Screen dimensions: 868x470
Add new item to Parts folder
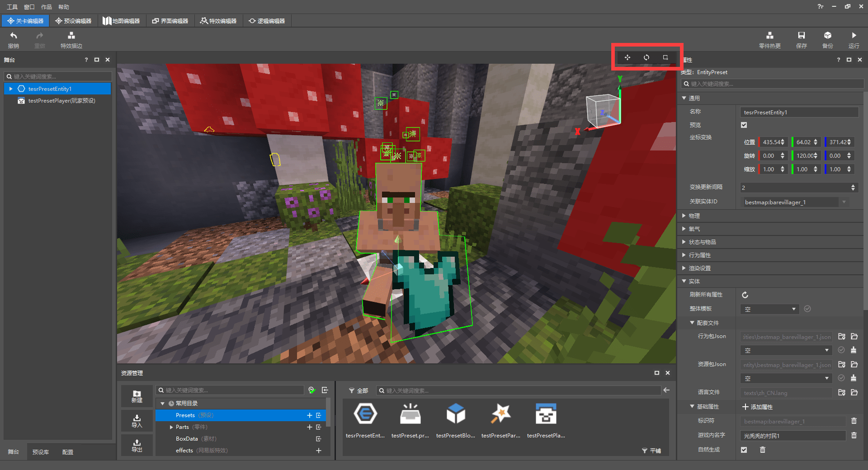coord(310,427)
